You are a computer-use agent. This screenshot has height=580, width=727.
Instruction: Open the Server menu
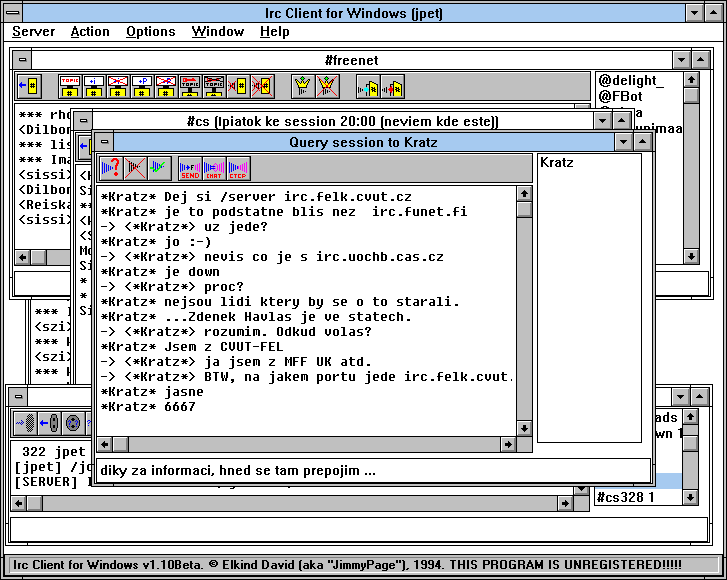pyautogui.click(x=33, y=31)
